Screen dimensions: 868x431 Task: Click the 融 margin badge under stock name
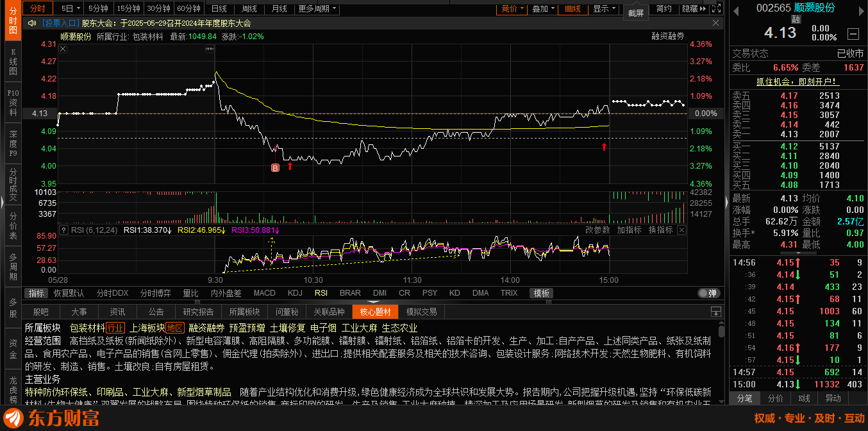pyautogui.click(x=796, y=19)
